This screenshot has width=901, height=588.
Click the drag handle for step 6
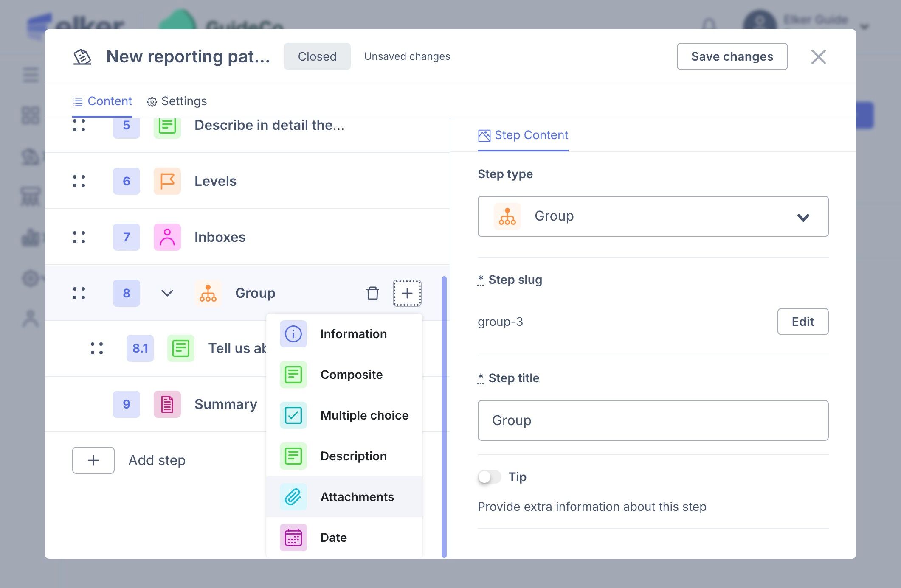point(79,181)
